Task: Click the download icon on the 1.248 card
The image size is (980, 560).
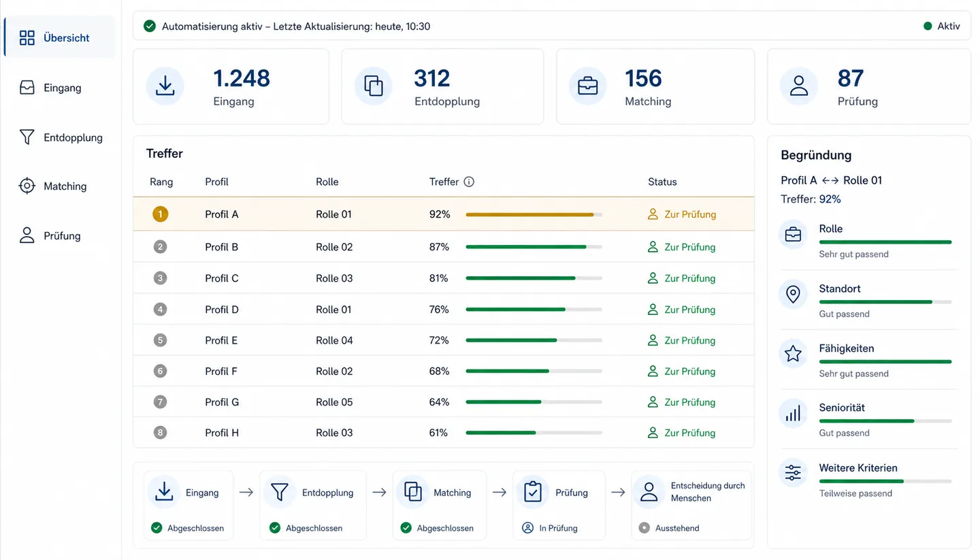Action: click(165, 86)
